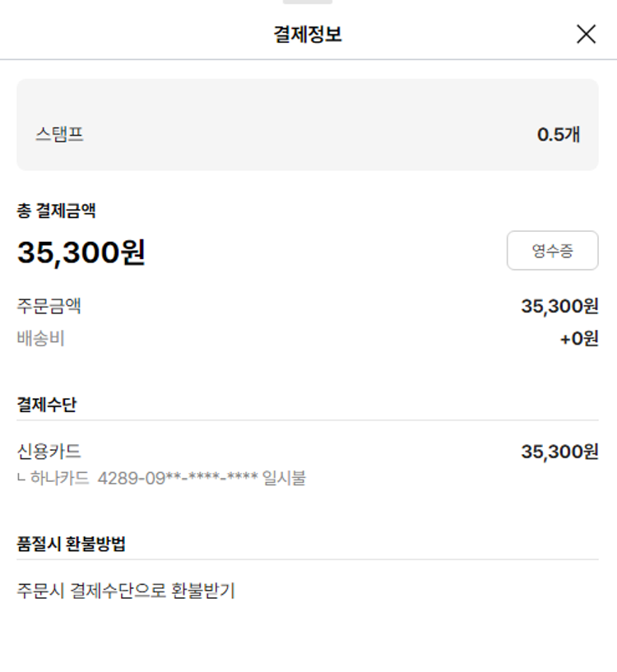The height and width of the screenshot is (672, 617).
Task: Click the 35,300원 value beside 주문금액
Action: 559,307
